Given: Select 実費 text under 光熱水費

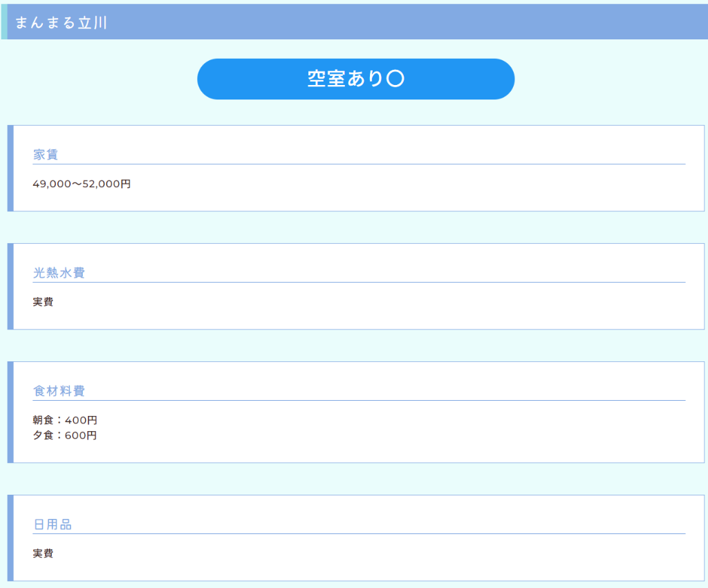Looking at the screenshot, I should (43, 302).
